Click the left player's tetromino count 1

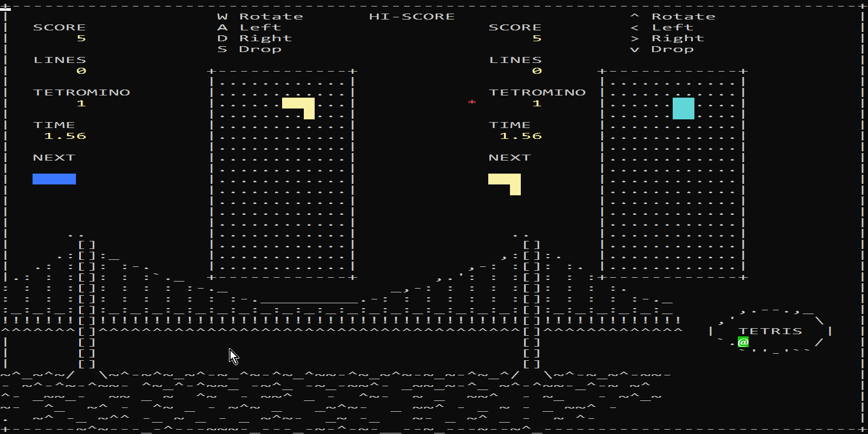click(x=81, y=103)
